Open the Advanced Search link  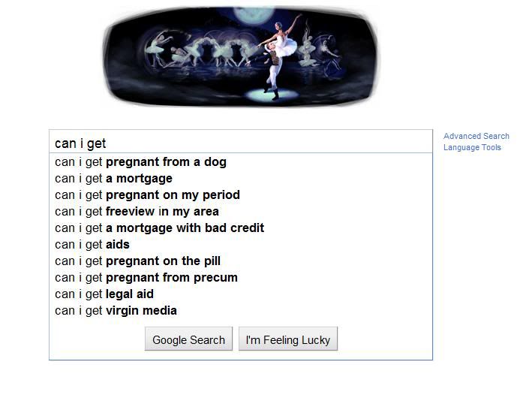(x=476, y=136)
